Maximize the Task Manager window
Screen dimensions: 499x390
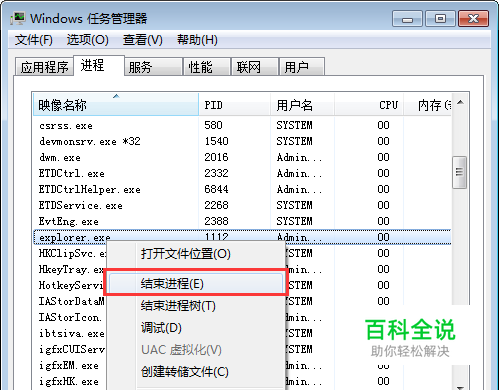point(440,18)
